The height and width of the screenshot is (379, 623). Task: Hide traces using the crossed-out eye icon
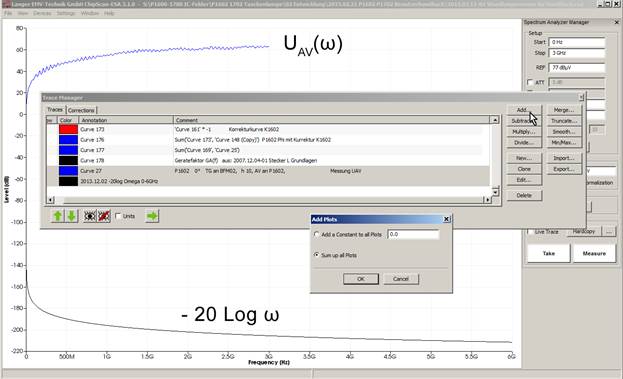coord(104,216)
